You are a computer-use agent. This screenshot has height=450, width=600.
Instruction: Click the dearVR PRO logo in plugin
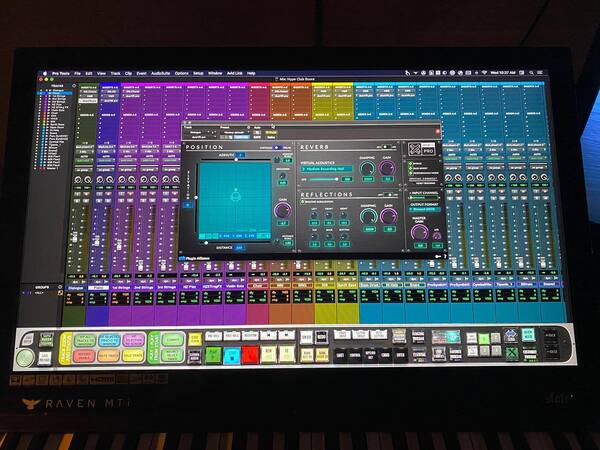tap(421, 149)
